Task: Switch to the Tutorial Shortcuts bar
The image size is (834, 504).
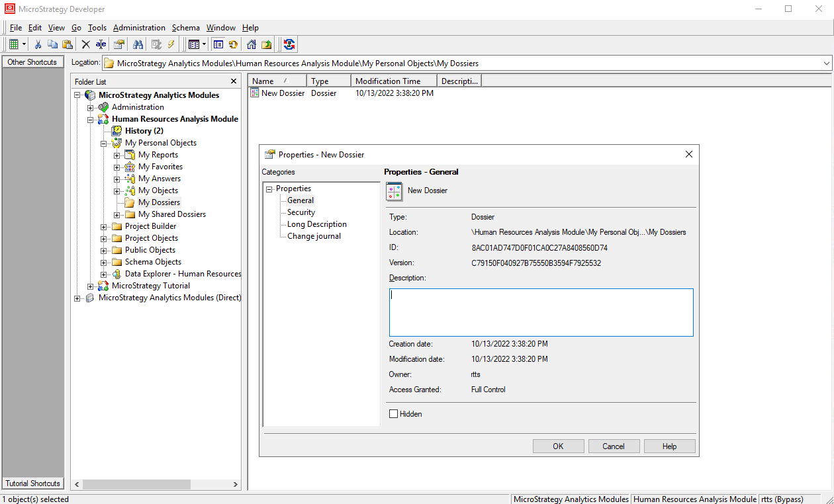Action: [x=32, y=483]
